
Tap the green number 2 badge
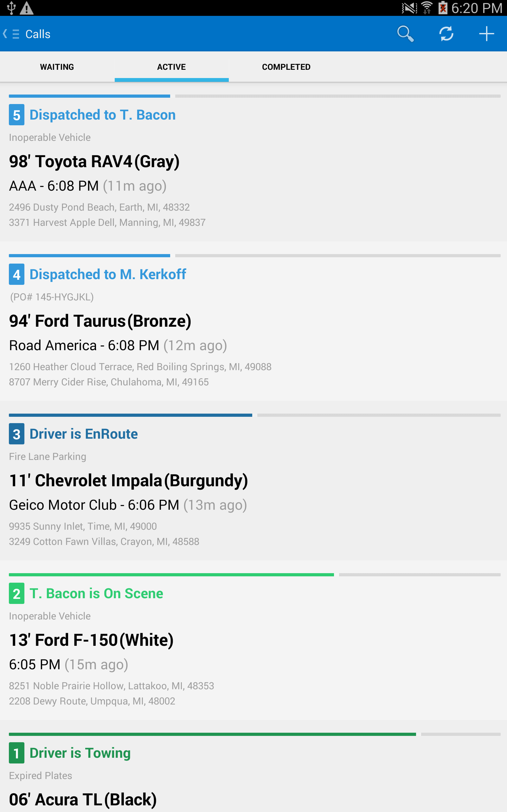[x=16, y=593]
